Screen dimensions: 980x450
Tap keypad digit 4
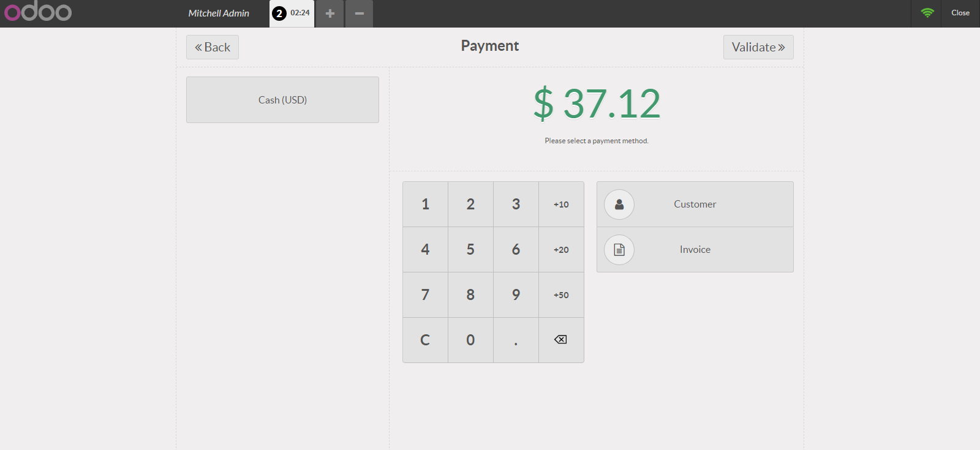click(x=425, y=249)
